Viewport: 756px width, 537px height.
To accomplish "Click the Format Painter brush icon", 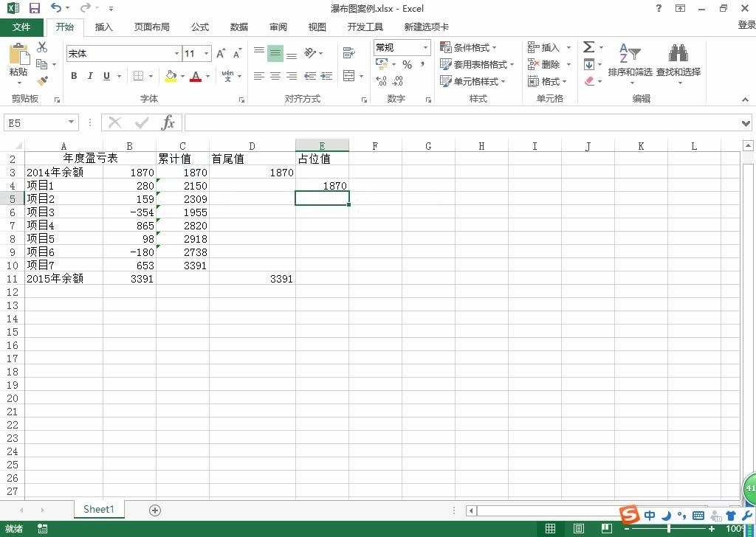I will point(42,80).
